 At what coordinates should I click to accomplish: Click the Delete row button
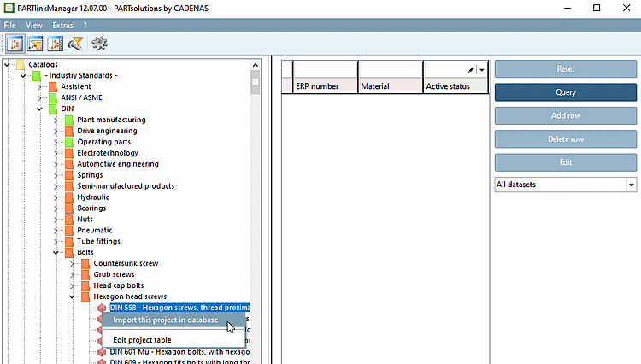point(566,139)
